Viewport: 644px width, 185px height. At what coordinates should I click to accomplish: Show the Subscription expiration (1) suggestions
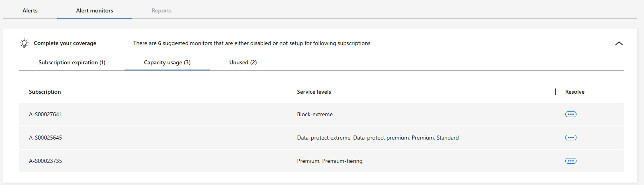72,62
